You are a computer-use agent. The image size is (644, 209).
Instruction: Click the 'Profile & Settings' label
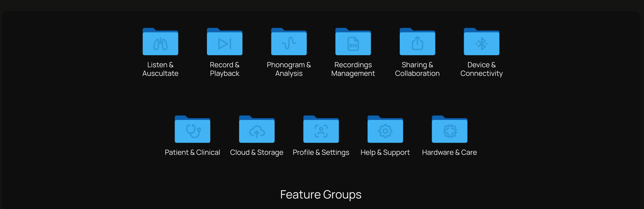(321, 152)
